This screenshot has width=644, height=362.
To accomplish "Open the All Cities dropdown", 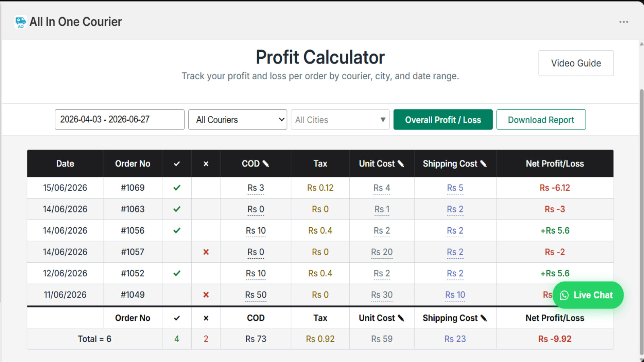I will tap(340, 119).
